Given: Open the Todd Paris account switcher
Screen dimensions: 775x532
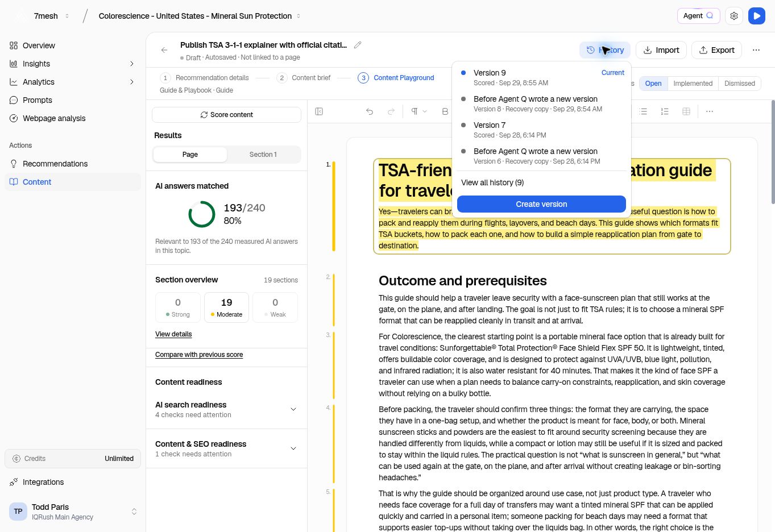Looking at the screenshot, I should (73, 512).
